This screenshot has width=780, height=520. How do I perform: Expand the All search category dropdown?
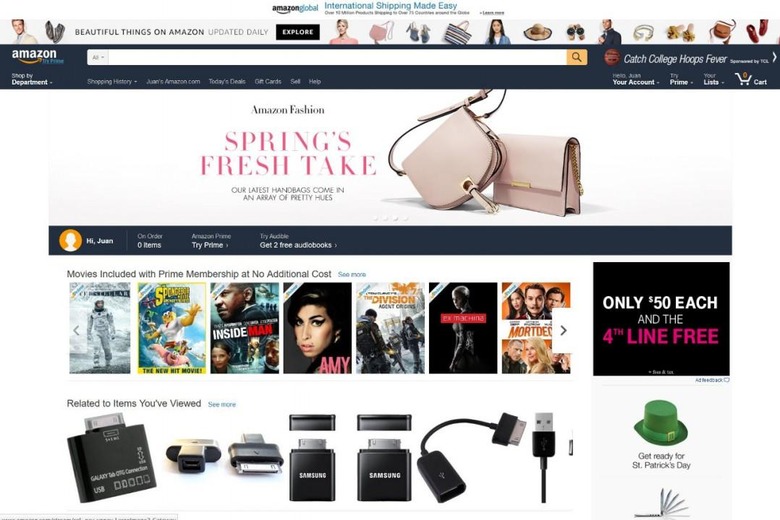tap(98, 57)
